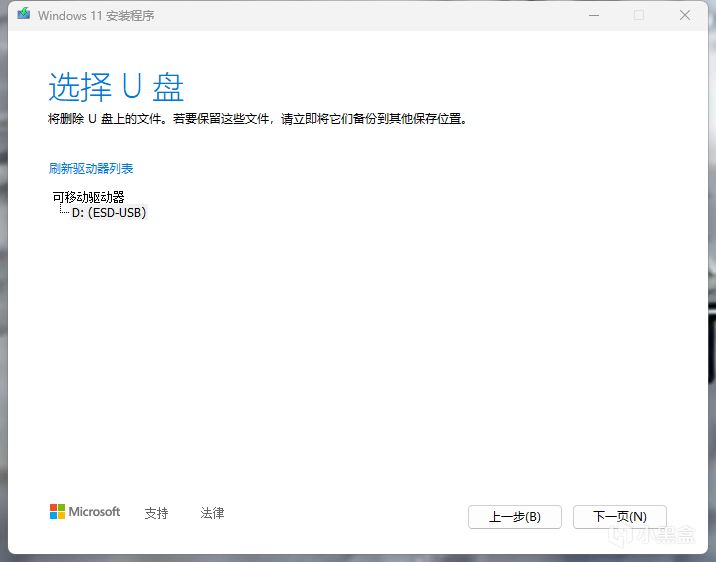Open the 法律 legal link
716x562 pixels.
[x=212, y=513]
